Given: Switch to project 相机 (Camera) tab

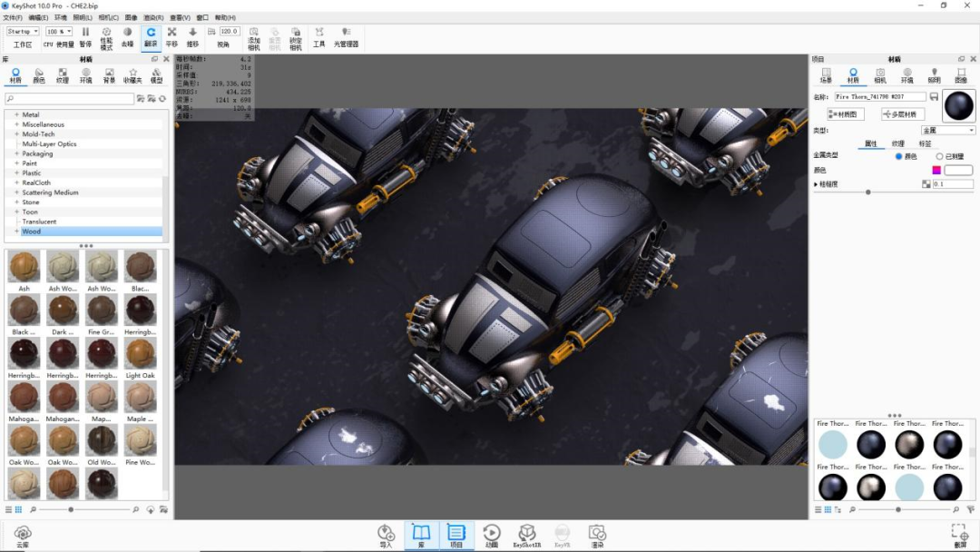Looking at the screenshot, I should 880,75.
